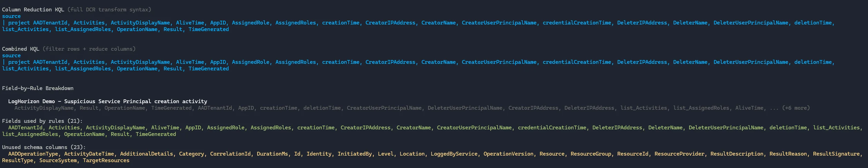Click the Suspicious Service Principal creation activity rule
This screenshot has height=168, width=868.
[107, 101]
